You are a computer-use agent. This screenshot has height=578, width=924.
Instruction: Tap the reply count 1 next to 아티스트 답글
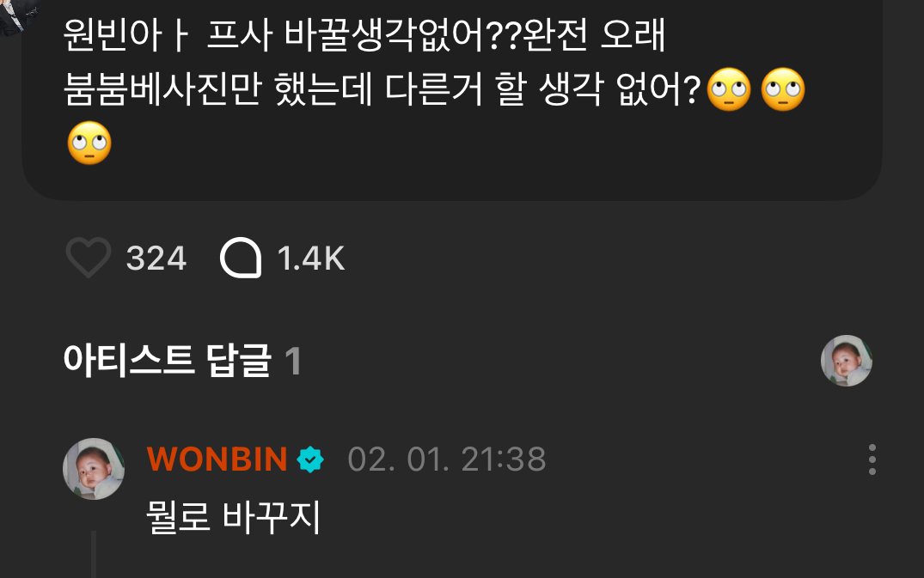(x=293, y=362)
